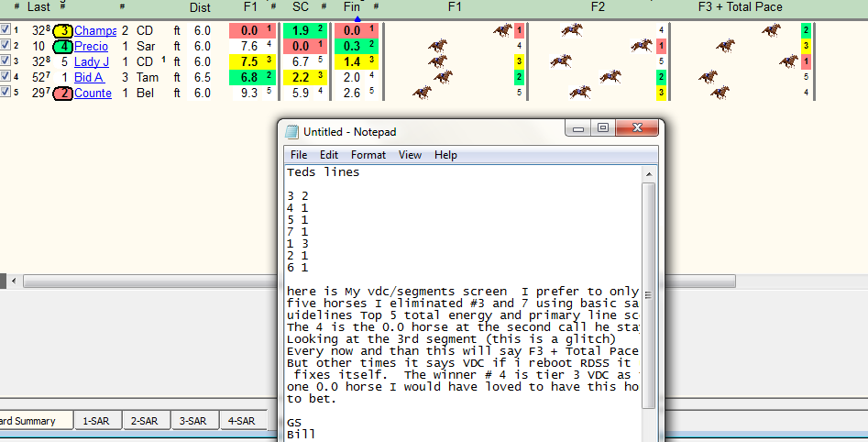Open the Notepad Help menu

445,155
